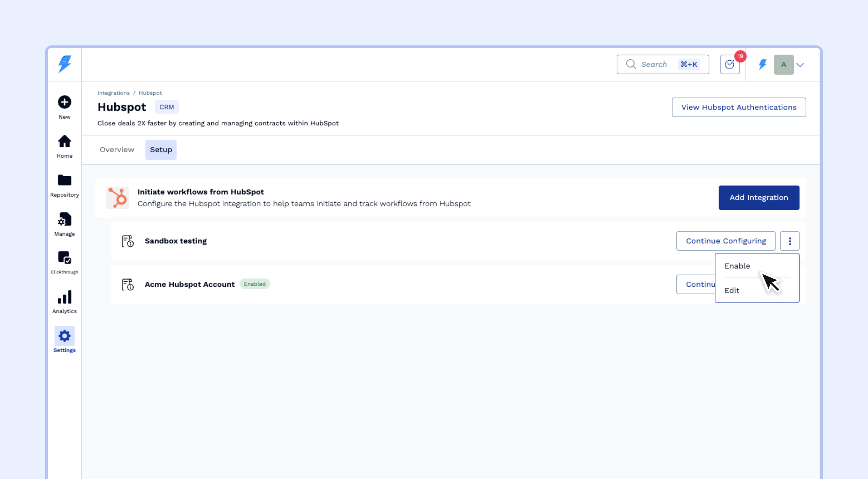Open the three-dot menu for Sandbox testing
The height and width of the screenshot is (479, 868).
(790, 241)
